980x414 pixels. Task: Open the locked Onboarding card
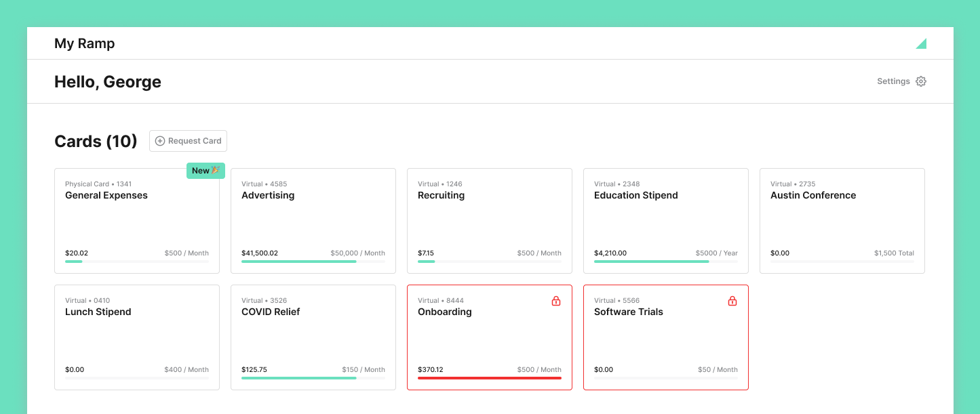(490, 337)
